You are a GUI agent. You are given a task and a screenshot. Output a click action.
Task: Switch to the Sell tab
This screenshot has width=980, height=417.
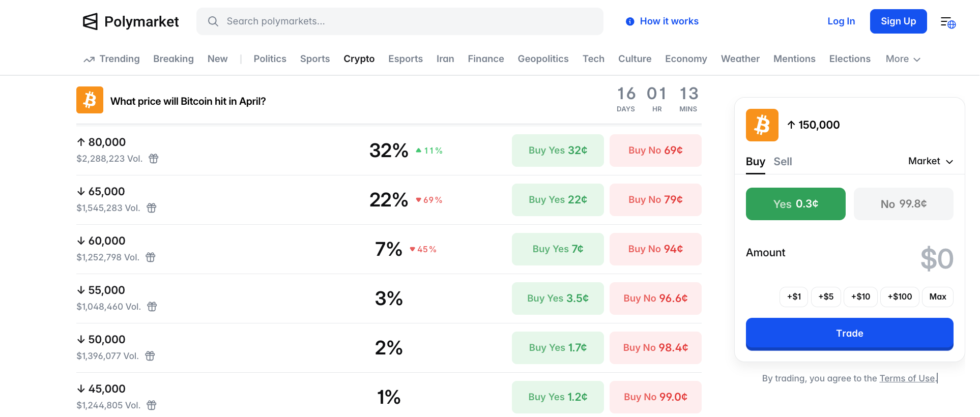783,162
